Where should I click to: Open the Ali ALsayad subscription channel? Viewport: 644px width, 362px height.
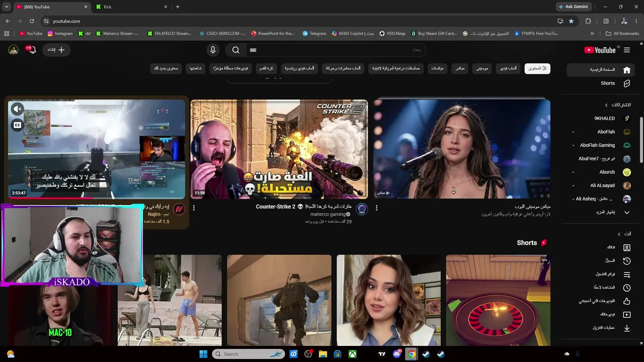click(x=602, y=186)
